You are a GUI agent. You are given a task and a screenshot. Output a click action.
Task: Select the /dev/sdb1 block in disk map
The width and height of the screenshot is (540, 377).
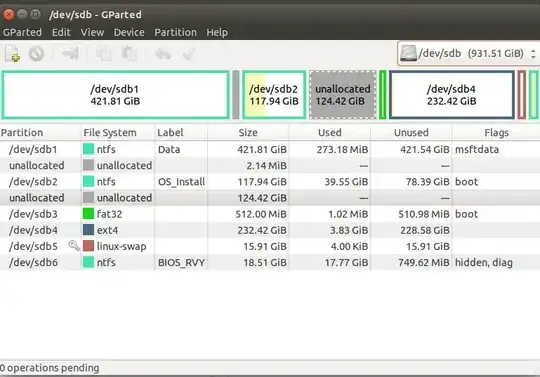point(115,95)
